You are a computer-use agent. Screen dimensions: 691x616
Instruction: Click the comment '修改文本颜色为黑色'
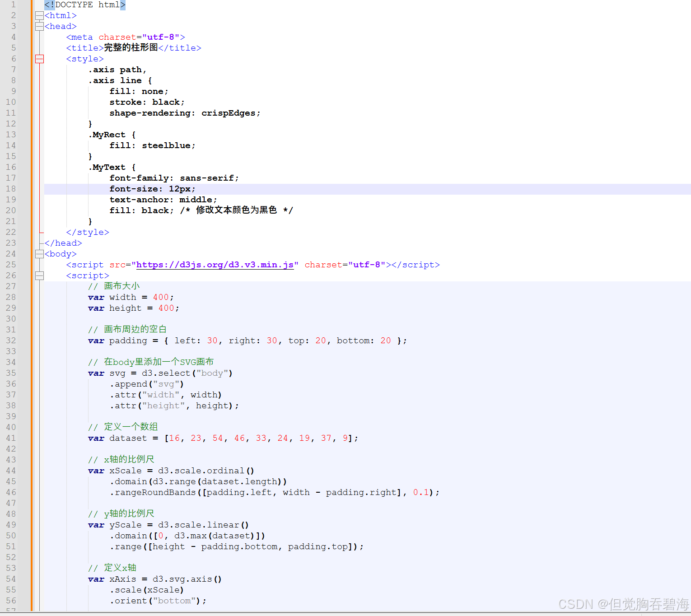(236, 210)
